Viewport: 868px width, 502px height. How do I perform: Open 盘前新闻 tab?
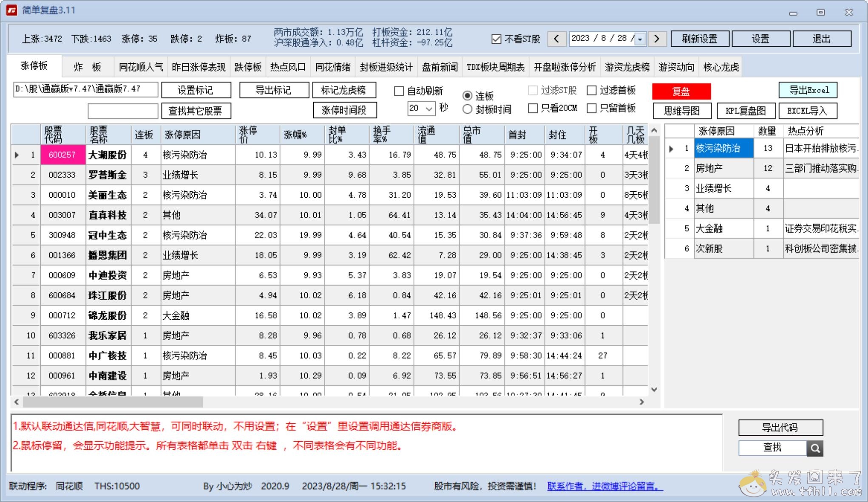click(440, 67)
